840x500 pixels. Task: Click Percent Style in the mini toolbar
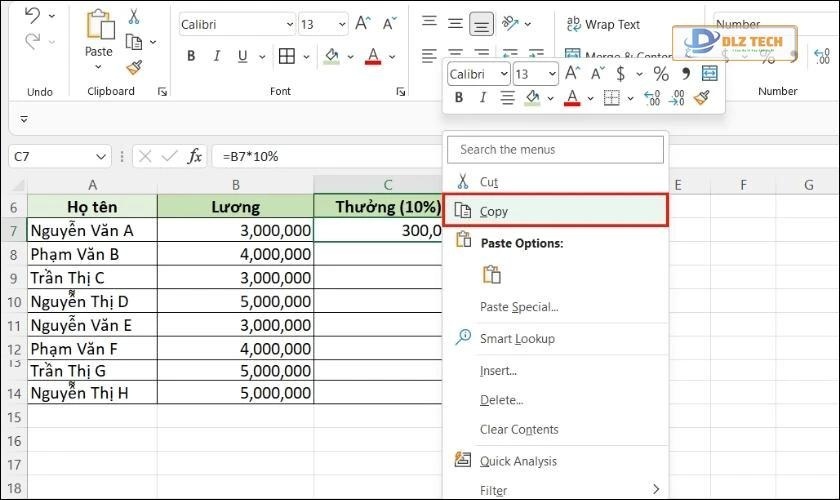tap(660, 73)
